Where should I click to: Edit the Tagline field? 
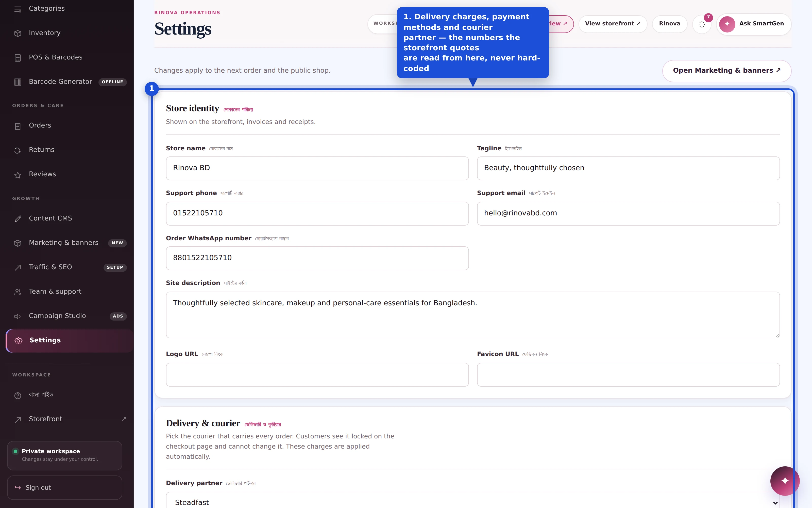pos(628,168)
